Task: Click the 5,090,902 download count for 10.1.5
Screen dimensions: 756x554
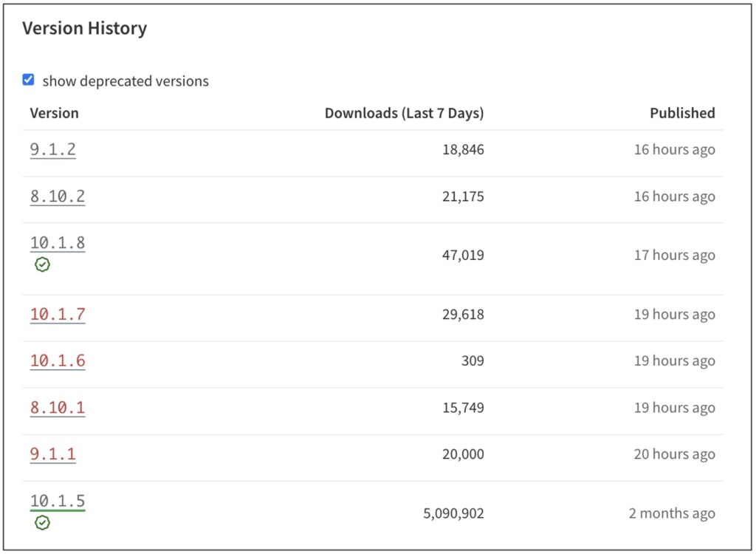Action: pyautogui.click(x=453, y=513)
